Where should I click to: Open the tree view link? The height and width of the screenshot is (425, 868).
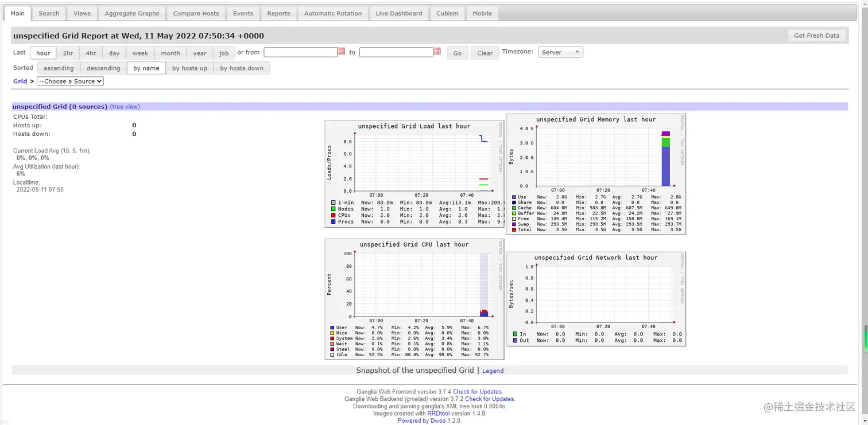click(125, 107)
